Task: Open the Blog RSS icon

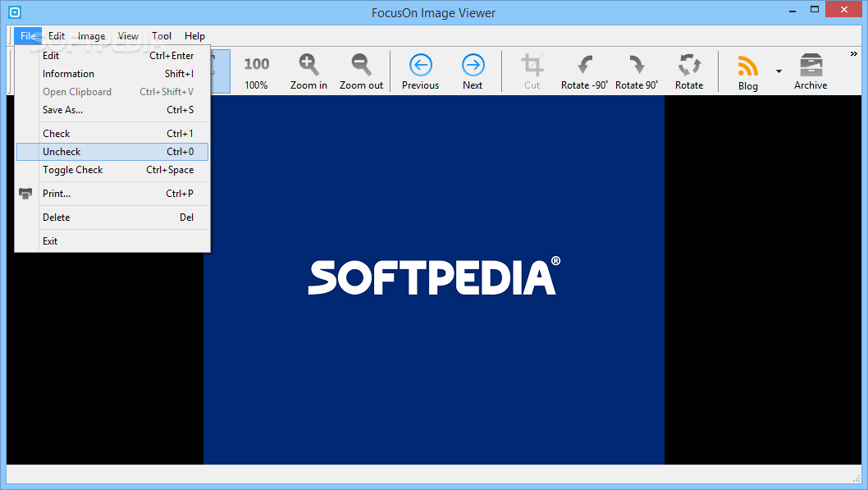Action: click(x=748, y=66)
